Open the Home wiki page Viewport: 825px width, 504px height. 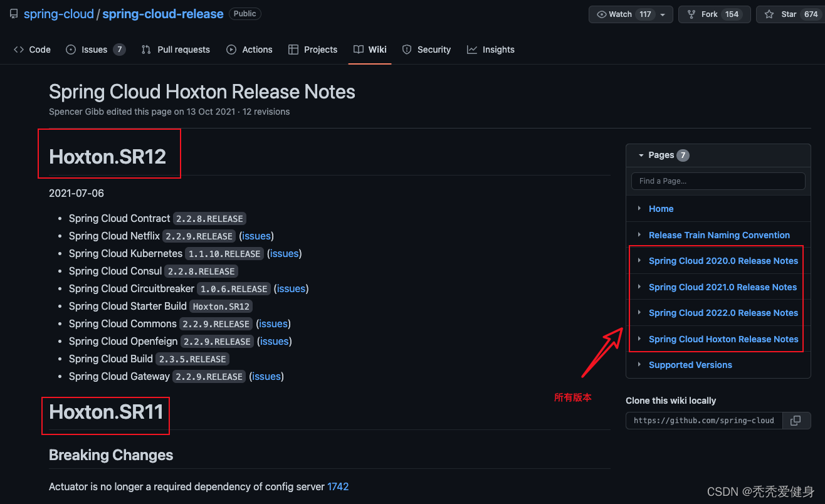(661, 209)
